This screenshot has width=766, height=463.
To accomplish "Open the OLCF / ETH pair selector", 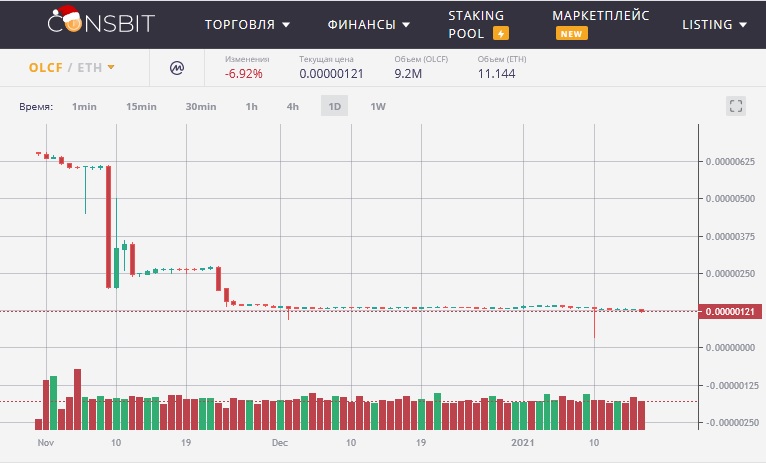I will tap(72, 67).
